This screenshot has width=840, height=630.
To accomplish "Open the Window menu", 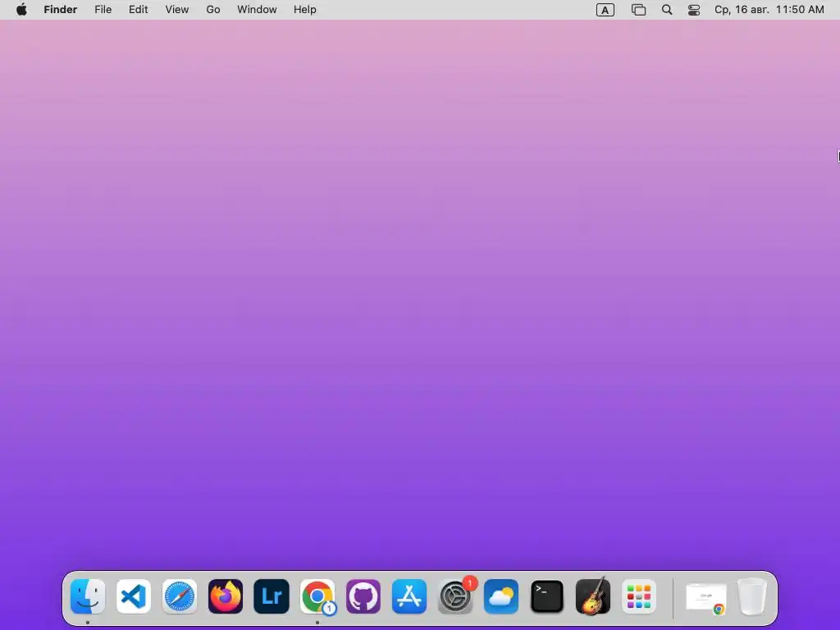I will (x=257, y=10).
